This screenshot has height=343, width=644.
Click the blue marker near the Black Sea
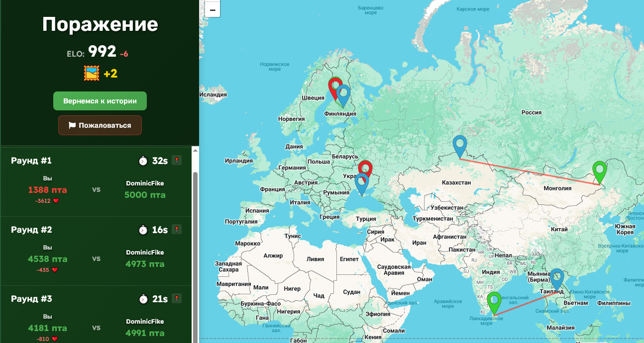(x=362, y=184)
